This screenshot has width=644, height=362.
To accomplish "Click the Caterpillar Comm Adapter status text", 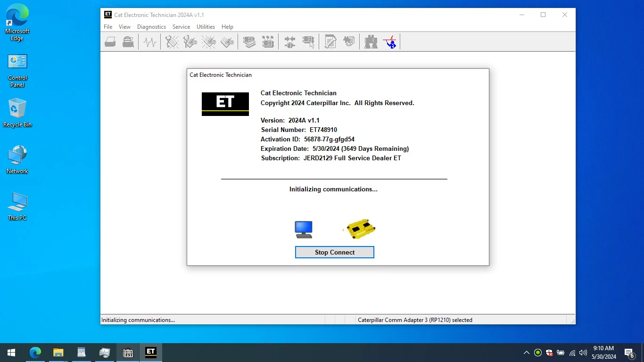I will coord(415,320).
